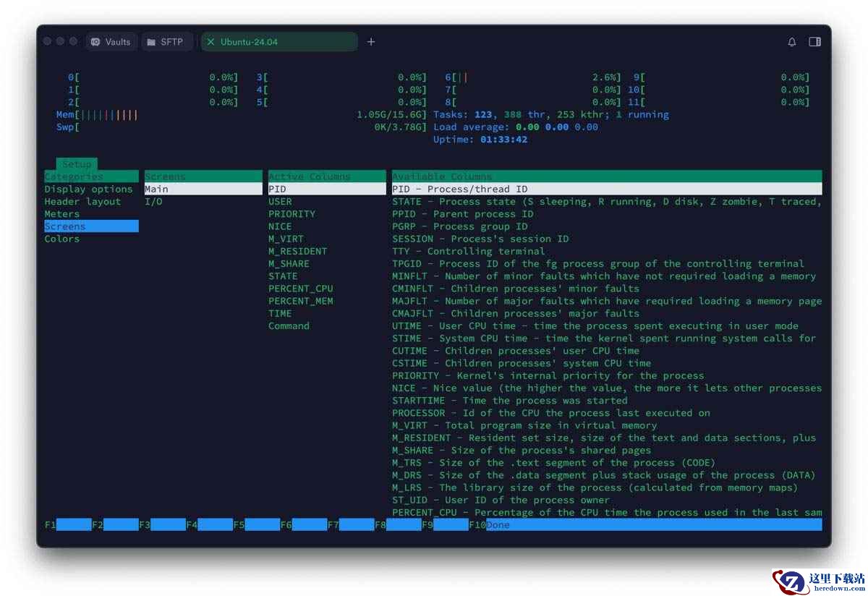Screen dimensions: 868x596
Task: Select the Ubuntu-24.04 terminal tab
Action: [x=279, y=42]
